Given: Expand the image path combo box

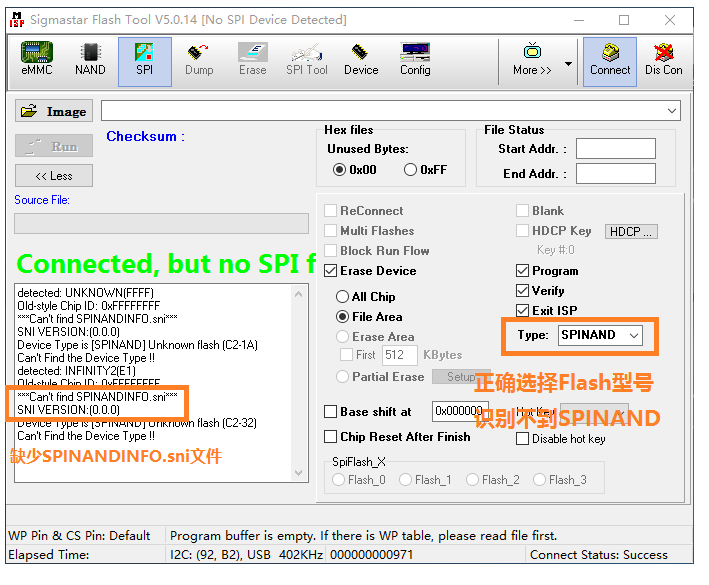Looking at the screenshot, I should [672, 111].
